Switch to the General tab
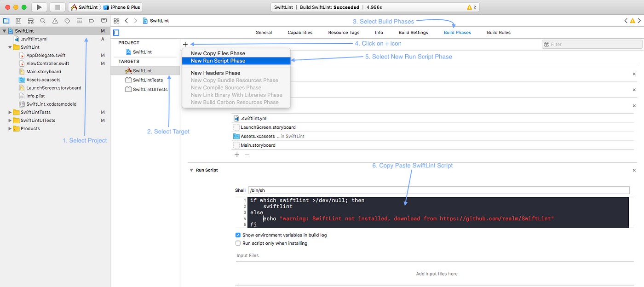Viewport: 644px width, 287px height. (x=264, y=33)
